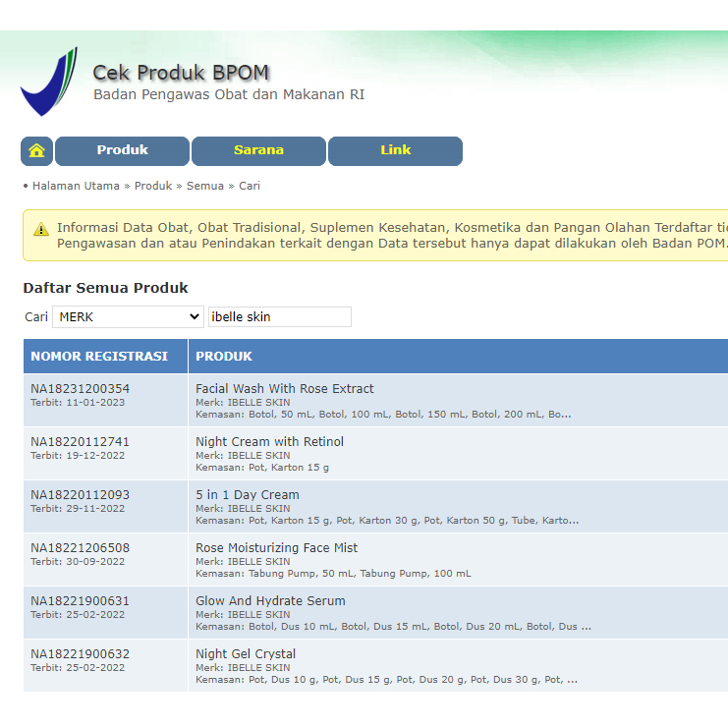Open Rose Moisturizing Face Mist product
This screenshot has height=728, width=728.
pyautogui.click(x=277, y=548)
